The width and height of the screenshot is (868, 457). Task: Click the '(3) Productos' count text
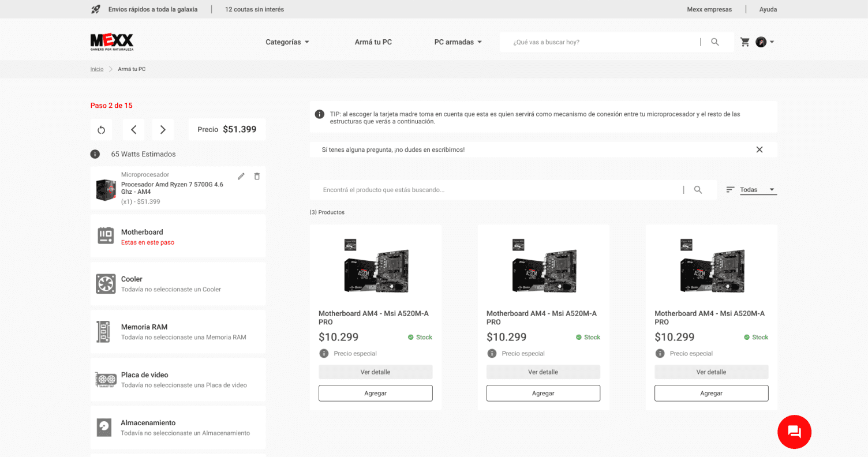(x=327, y=212)
